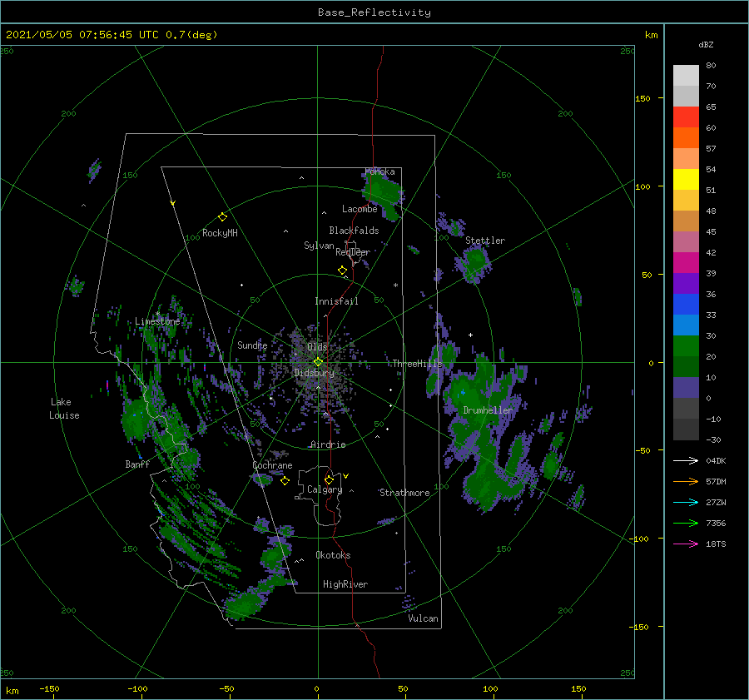Click the yellow diamond marker below RedDeer
Screen dimensions: 749x700
tap(342, 271)
